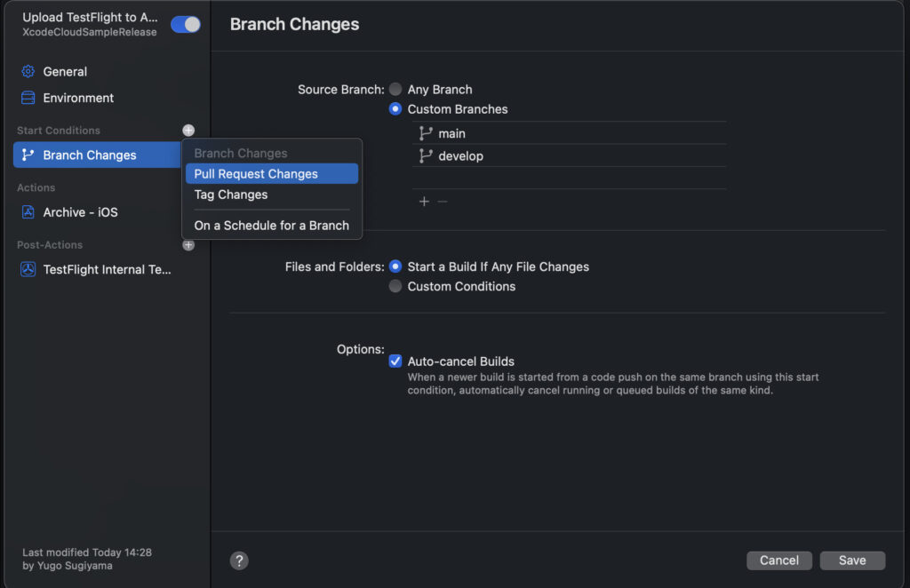Image resolution: width=910 pixels, height=588 pixels.
Task: Click the TestFlight Internal Testing icon
Action: tap(28, 269)
